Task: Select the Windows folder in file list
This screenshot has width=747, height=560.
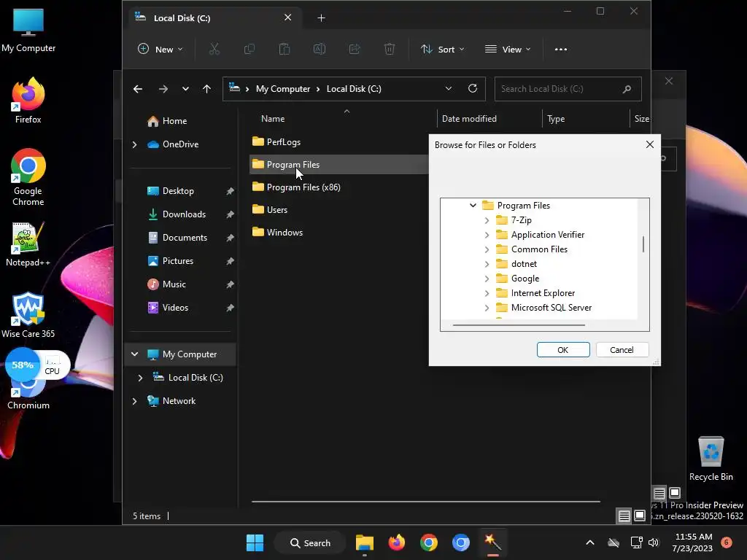Action: click(x=285, y=233)
